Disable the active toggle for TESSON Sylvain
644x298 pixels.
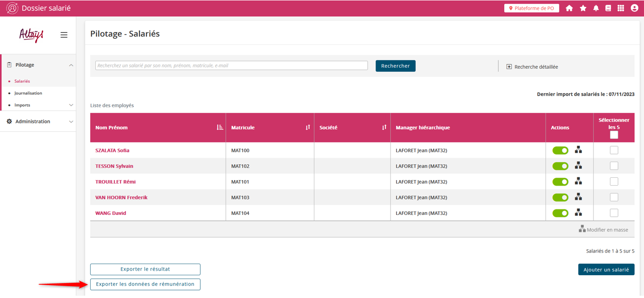(560, 166)
